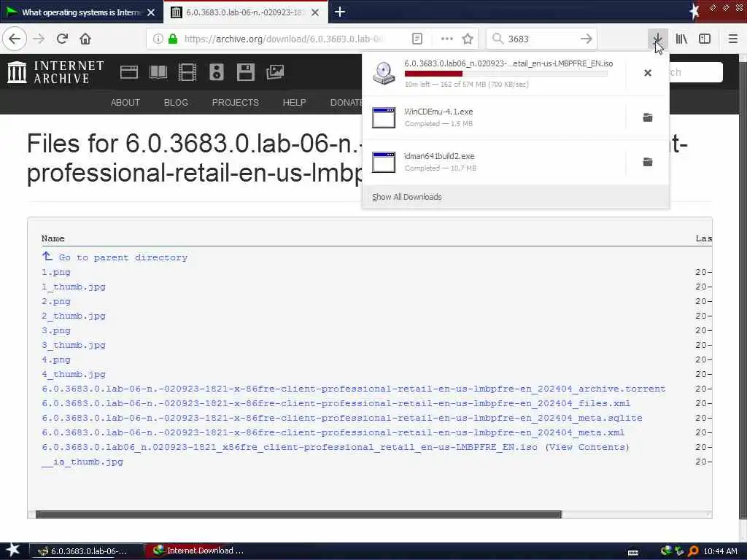This screenshot has width=747, height=560.
Task: Show sidebars toolbar icon
Action: (705, 39)
